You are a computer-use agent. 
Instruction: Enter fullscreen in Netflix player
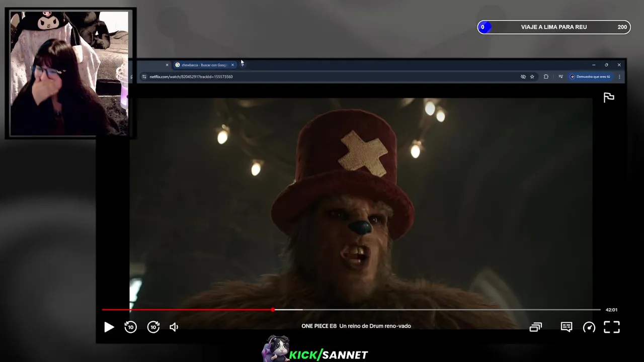612,327
